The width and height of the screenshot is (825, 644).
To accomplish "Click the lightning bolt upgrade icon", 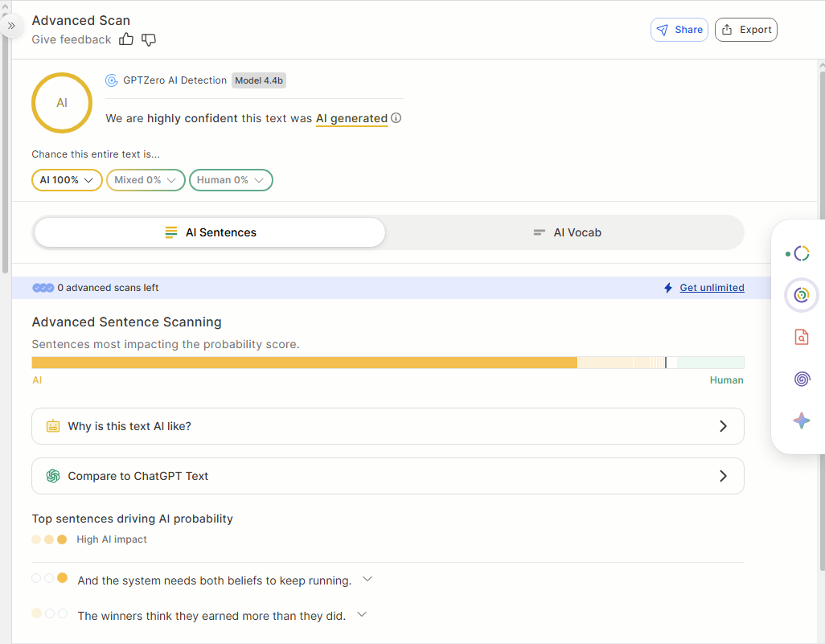I will (668, 288).
